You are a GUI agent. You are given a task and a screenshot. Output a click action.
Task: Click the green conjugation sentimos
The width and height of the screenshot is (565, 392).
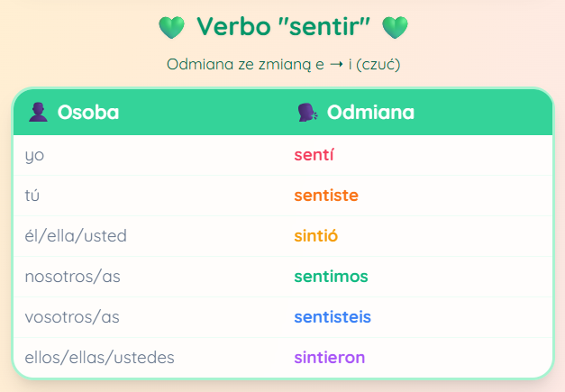(x=331, y=277)
